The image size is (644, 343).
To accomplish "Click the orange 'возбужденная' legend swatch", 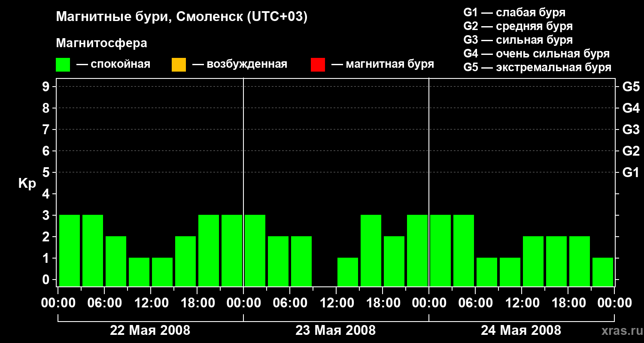I will coord(179,65).
